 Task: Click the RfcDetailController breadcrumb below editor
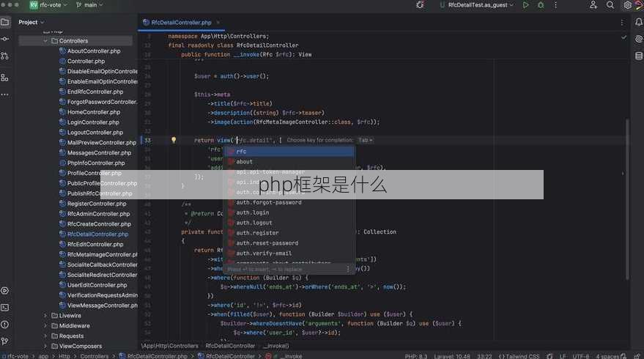[x=230, y=346]
